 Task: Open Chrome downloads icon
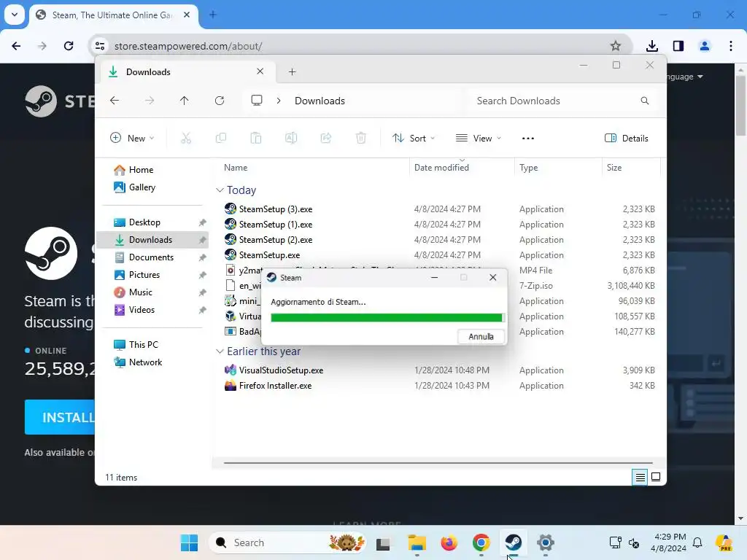(652, 46)
